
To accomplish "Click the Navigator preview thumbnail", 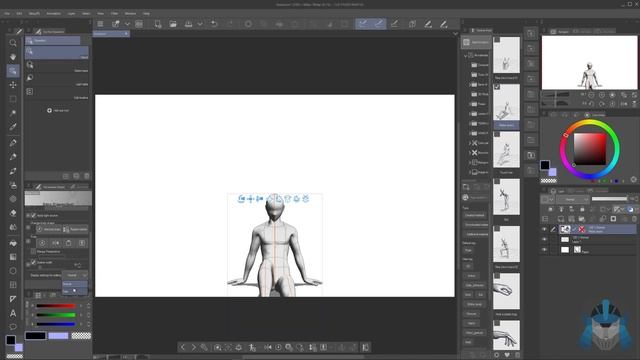I will [x=589, y=62].
